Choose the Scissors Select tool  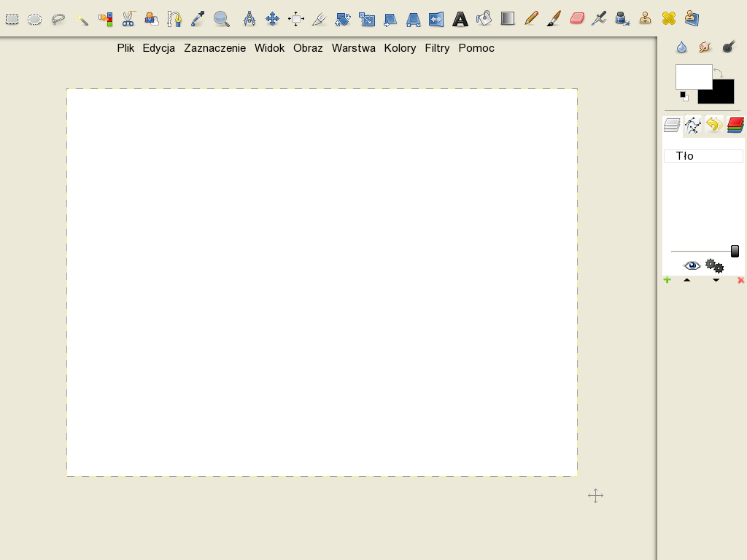click(x=128, y=19)
